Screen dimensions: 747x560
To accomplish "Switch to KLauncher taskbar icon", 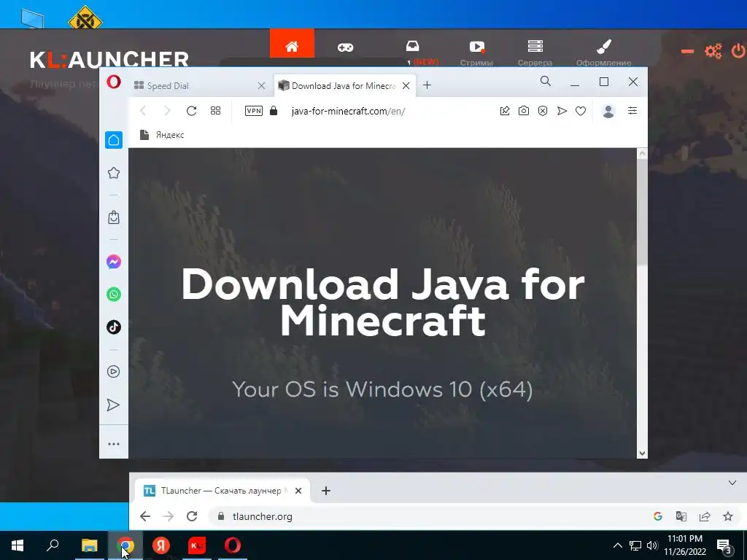I will click(197, 545).
